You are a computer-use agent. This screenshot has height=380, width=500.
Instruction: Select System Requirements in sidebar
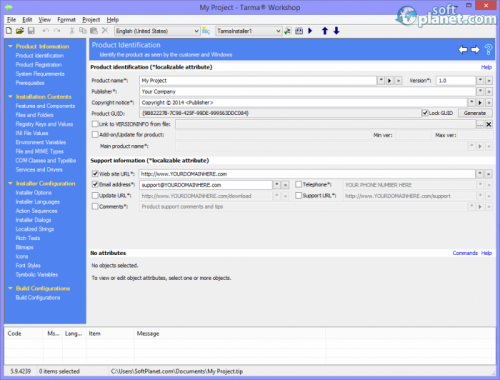(40, 74)
